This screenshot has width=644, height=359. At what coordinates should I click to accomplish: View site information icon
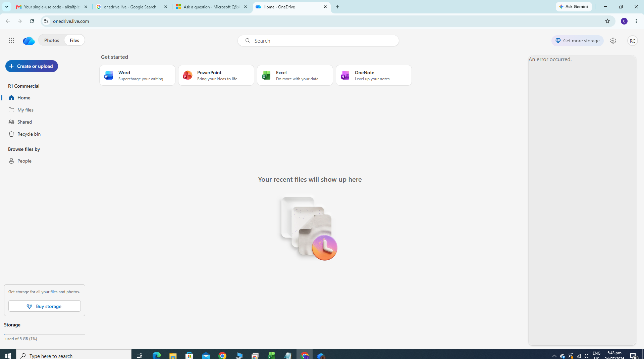click(x=46, y=21)
